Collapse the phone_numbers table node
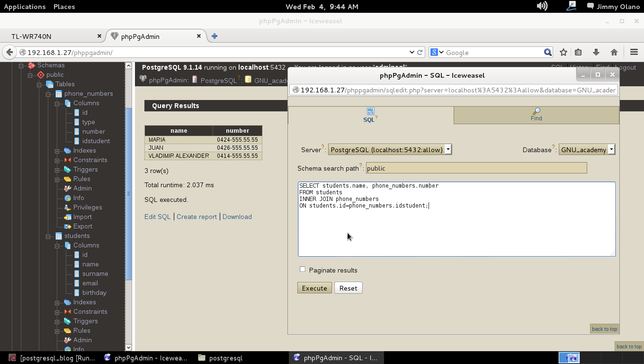The height and width of the screenshot is (364, 644). 48,94
